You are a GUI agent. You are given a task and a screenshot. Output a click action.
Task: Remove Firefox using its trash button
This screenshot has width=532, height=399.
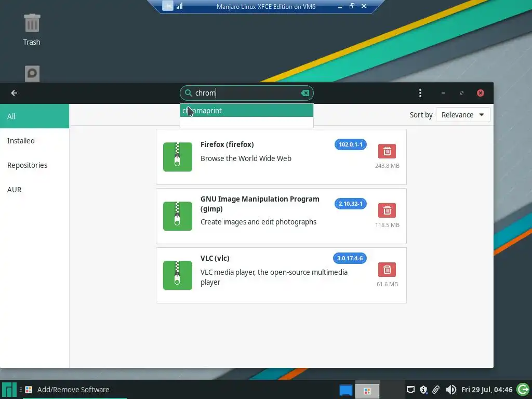point(387,151)
